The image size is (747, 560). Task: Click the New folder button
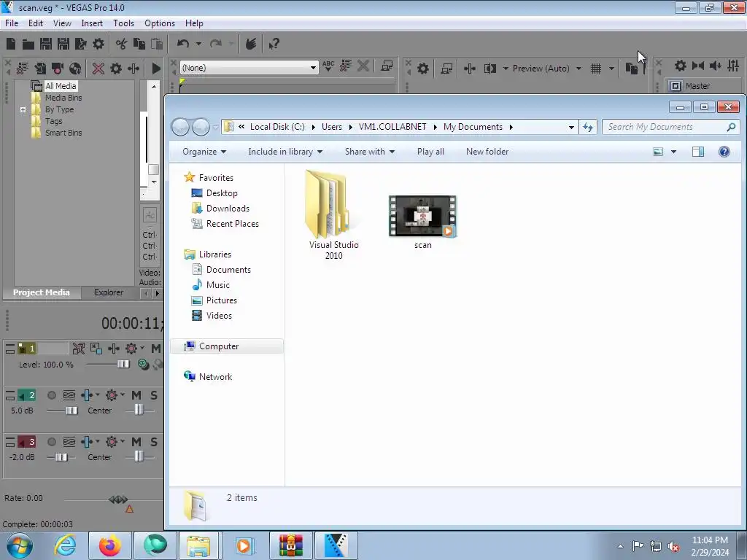(x=487, y=152)
